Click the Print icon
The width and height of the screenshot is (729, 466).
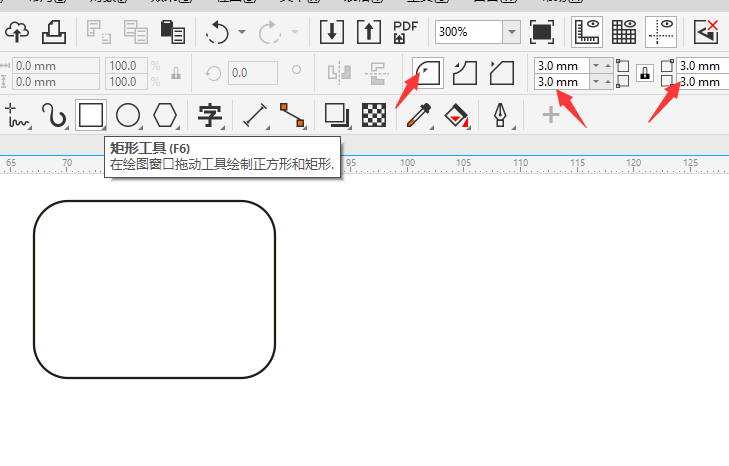pos(54,32)
